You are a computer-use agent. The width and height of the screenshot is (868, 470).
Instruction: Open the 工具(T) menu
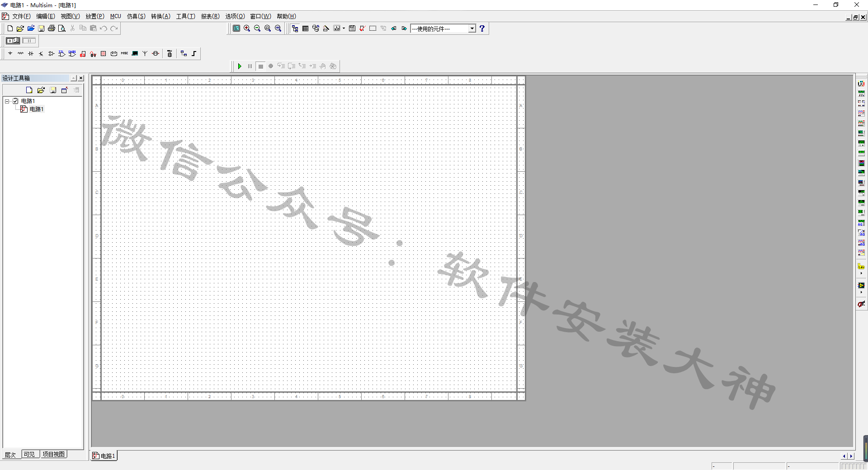point(186,16)
